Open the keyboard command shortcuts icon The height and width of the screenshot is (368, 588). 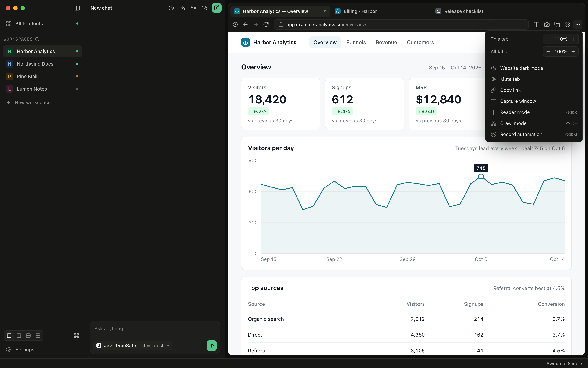(76, 336)
